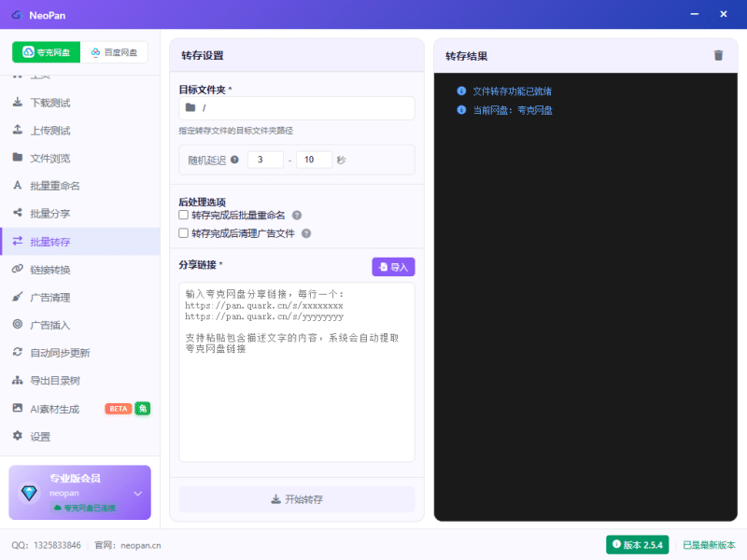The image size is (747, 560).
Task: Click the 版本 2.5.4 badge
Action: pos(637,544)
